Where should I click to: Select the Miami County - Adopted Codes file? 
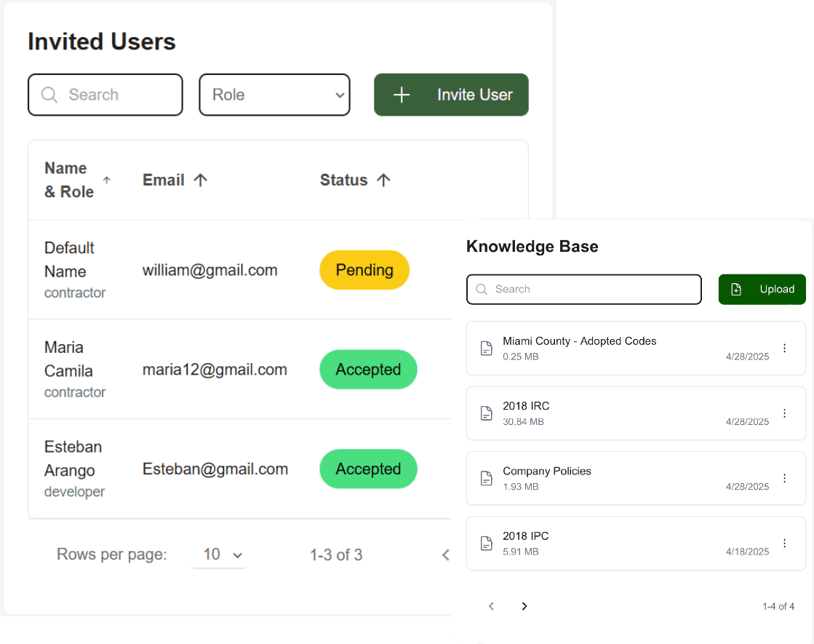[579, 341]
